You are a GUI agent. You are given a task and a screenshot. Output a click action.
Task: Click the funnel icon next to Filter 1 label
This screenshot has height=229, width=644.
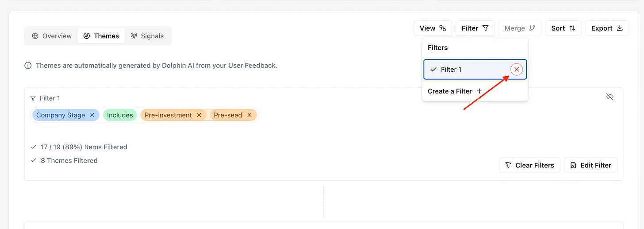coord(33,98)
